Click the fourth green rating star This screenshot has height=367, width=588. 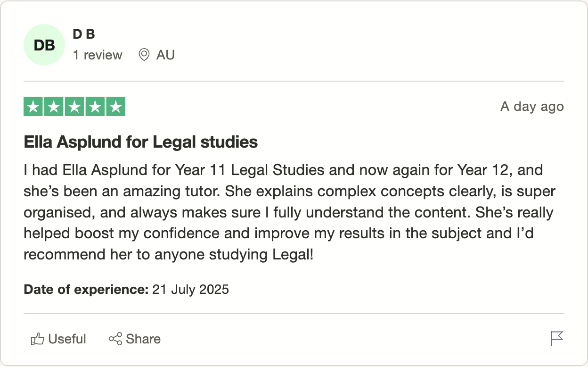[x=95, y=106]
